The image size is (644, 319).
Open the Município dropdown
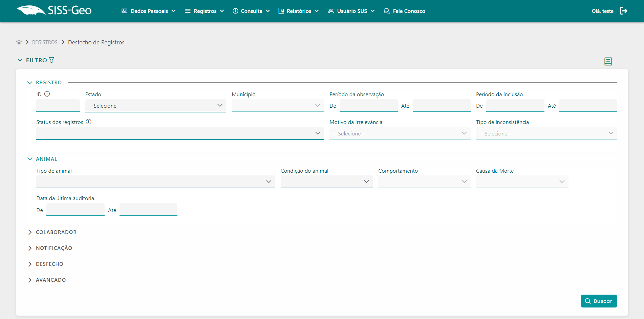[x=278, y=106]
